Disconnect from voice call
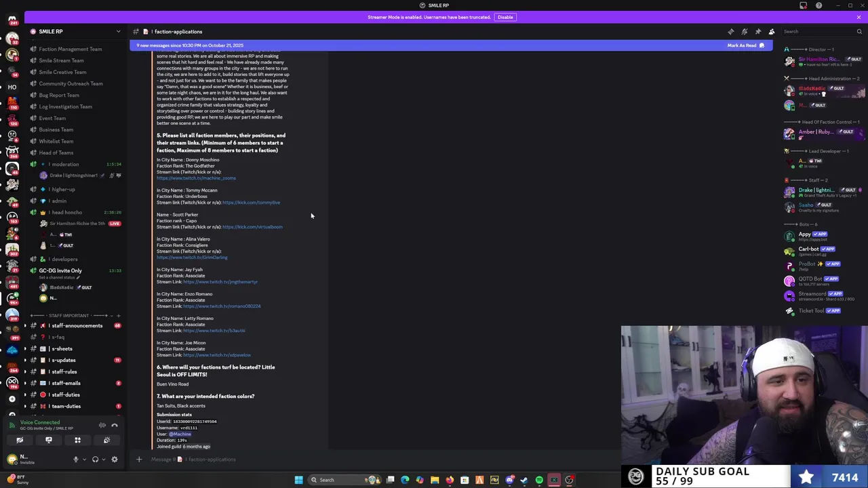Screen dimensions: 868x488 click(x=115, y=426)
